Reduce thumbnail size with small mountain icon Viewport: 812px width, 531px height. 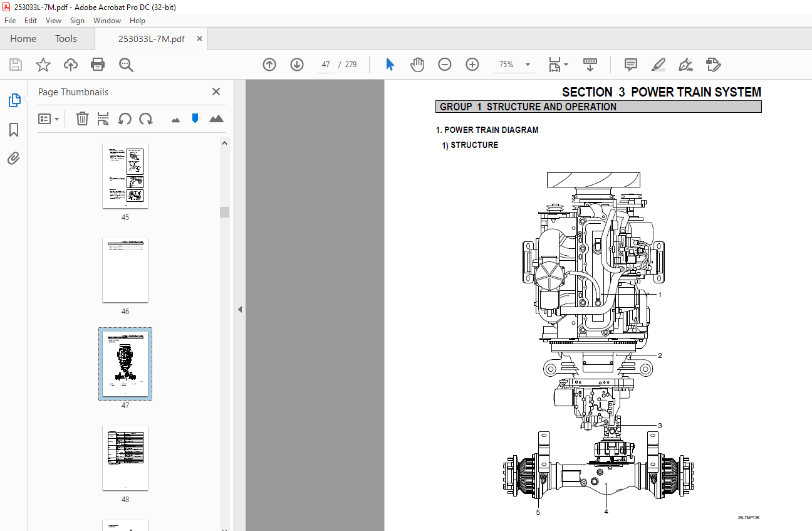click(x=175, y=119)
